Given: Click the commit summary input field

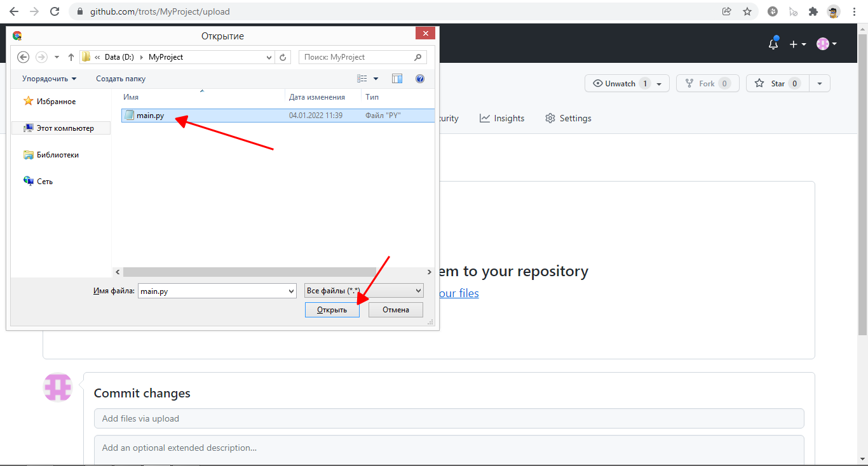Looking at the screenshot, I should 449,418.
